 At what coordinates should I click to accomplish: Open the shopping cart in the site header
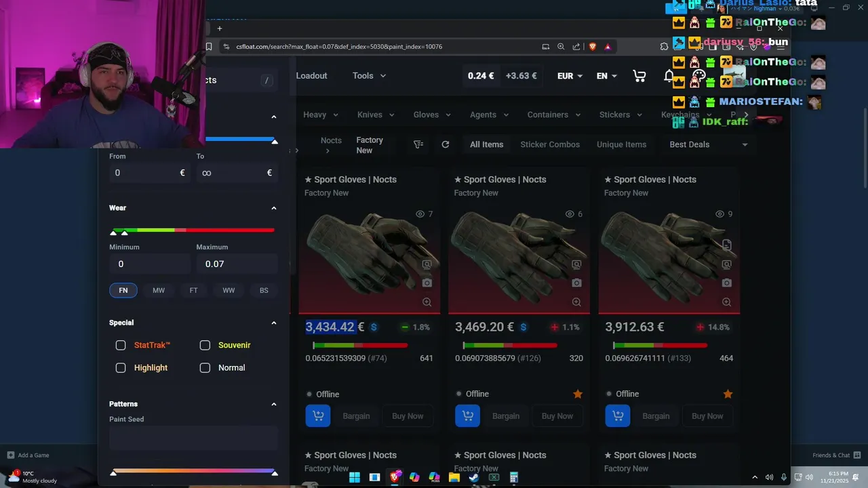pos(639,76)
